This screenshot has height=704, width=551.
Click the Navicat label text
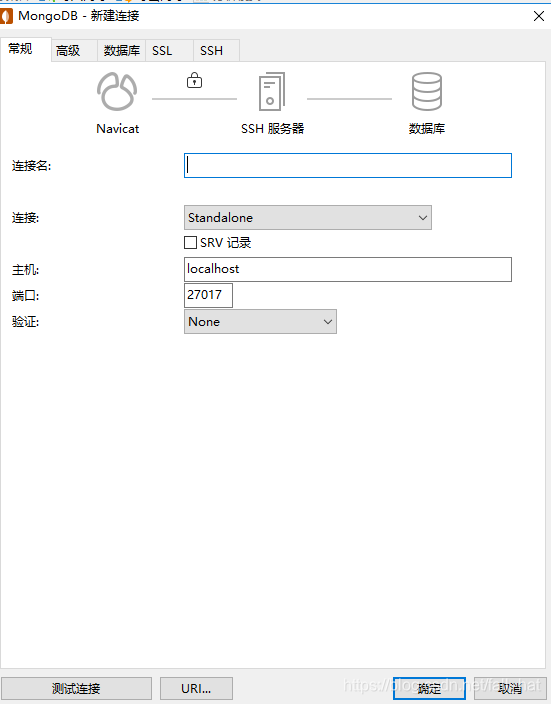[x=118, y=129]
